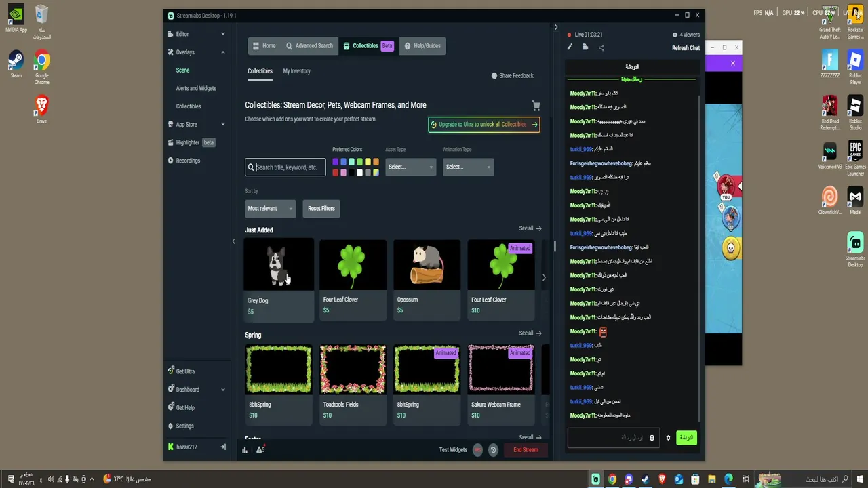Viewport: 868px width, 488px height.
Task: Open the emoji picker in chat box
Action: [652, 438]
